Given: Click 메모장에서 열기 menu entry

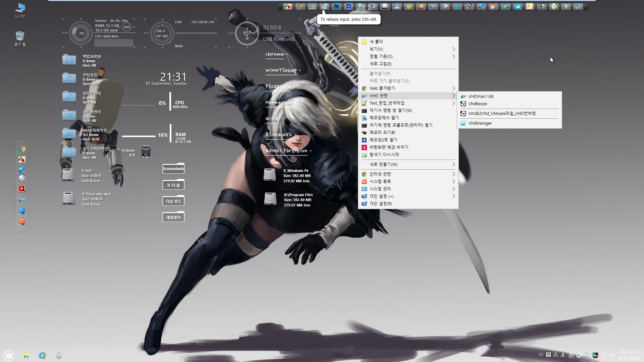Looking at the screenshot, I should [408, 118].
